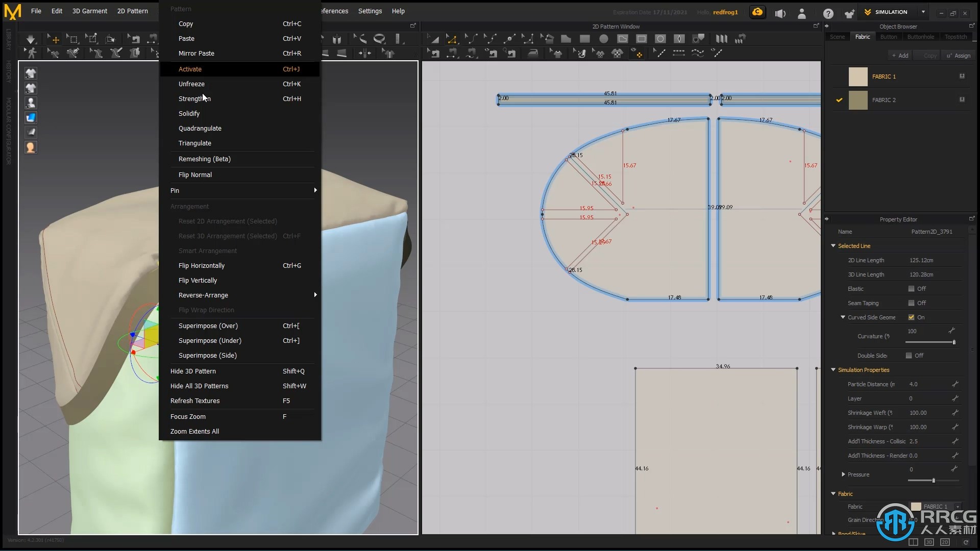
Task: Collapse the Curved Side Geometry group
Action: 843,317
